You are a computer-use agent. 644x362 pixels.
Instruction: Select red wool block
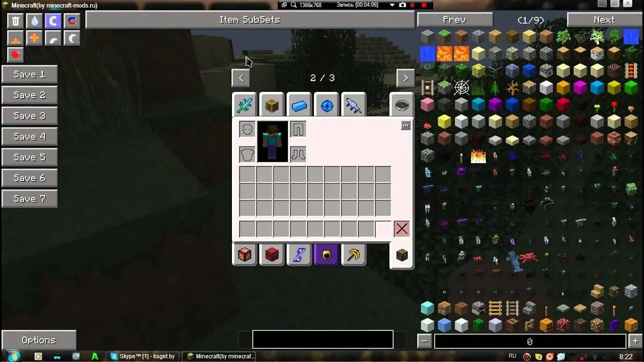coord(563,105)
